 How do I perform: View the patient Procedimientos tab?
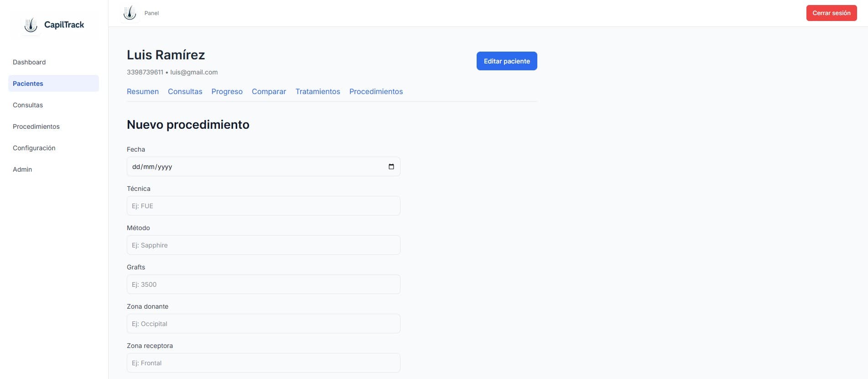376,91
